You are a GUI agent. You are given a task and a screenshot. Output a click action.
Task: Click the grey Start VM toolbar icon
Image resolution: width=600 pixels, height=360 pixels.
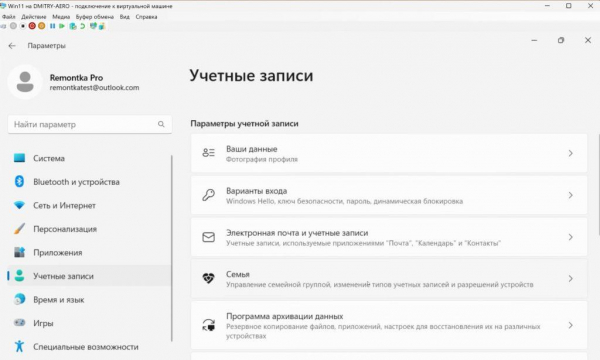13,26
